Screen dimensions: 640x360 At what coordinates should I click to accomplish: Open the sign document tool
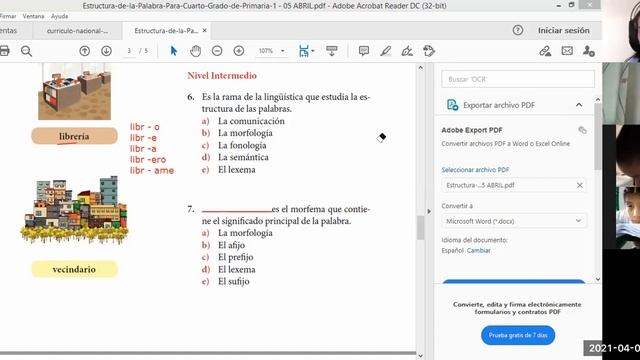[x=407, y=51]
